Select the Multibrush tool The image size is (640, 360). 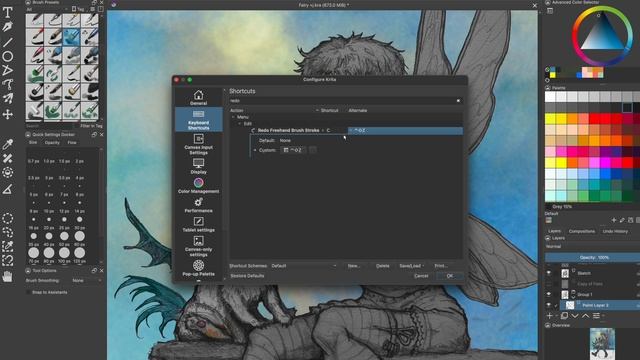[7, 98]
